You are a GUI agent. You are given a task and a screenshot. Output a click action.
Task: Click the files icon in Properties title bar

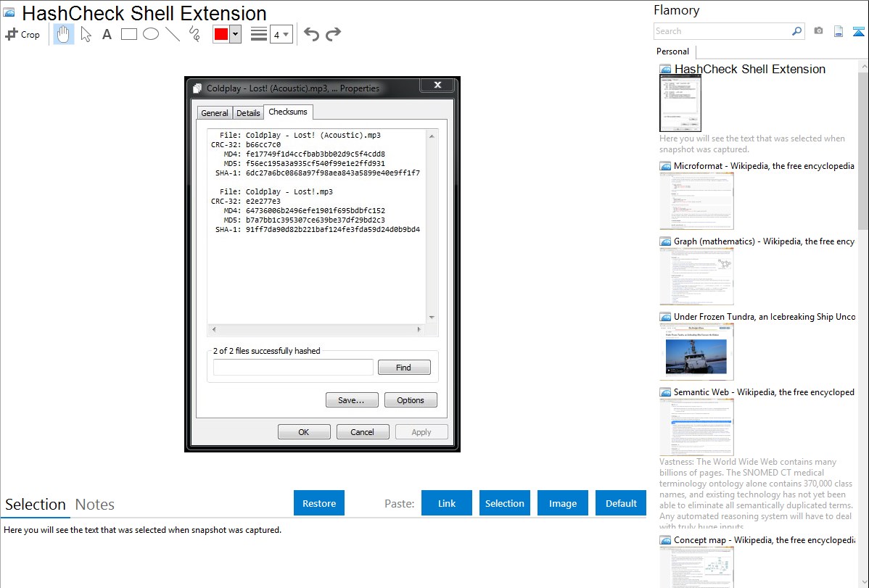pos(197,88)
